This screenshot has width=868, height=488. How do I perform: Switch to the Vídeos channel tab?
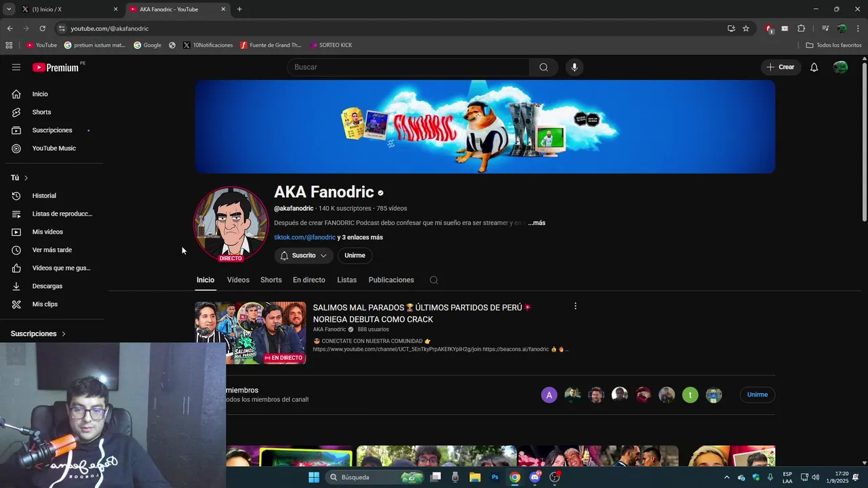coord(238,280)
